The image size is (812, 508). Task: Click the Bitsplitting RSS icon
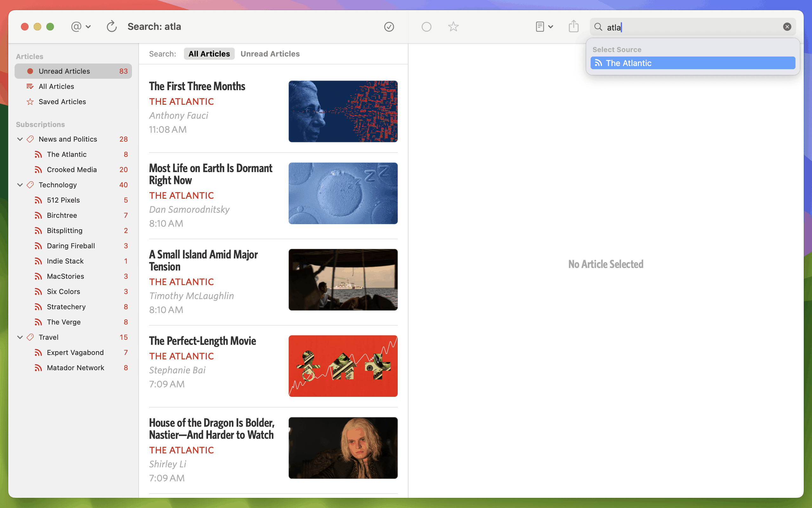38,231
